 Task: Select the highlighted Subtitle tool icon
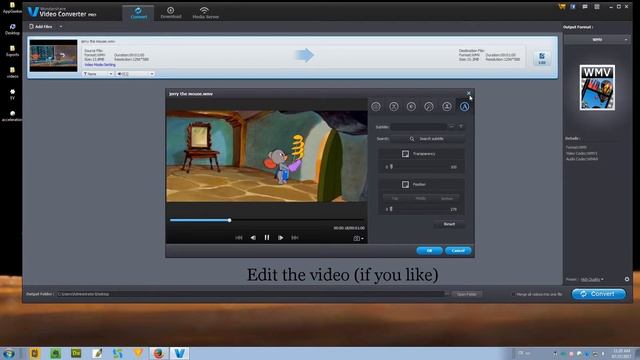tap(464, 107)
